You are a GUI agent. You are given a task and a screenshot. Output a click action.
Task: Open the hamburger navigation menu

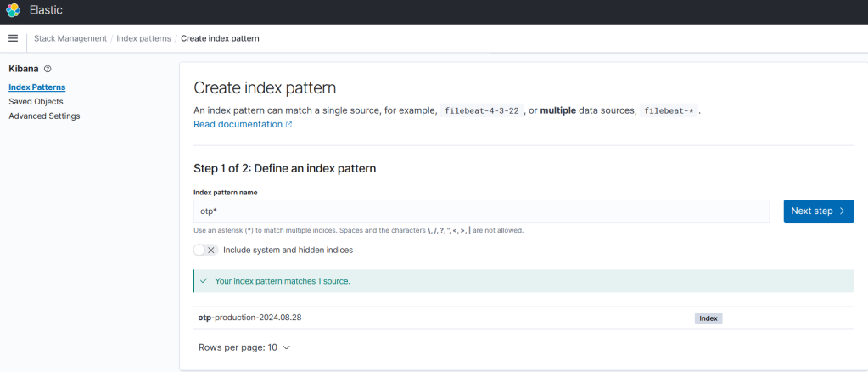(13, 38)
